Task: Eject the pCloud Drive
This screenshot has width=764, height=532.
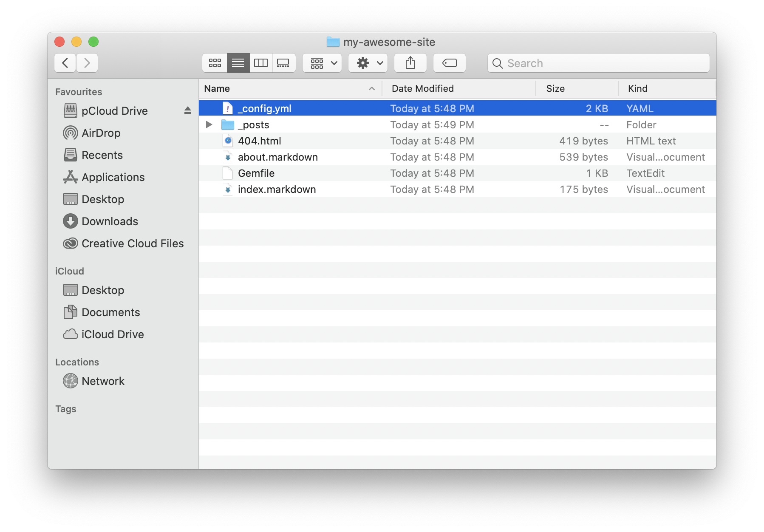Action: click(188, 110)
